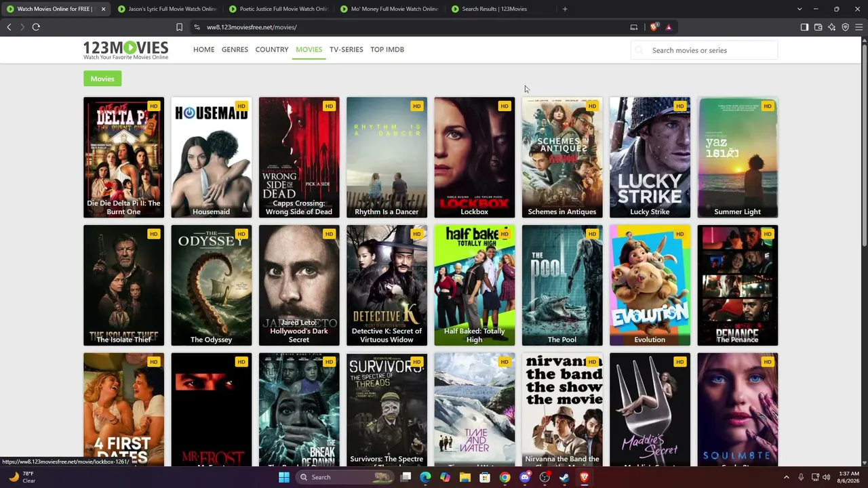This screenshot has width=868, height=488.
Task: Switch to Jason's Lyric Full Movie tab
Action: [x=166, y=9]
